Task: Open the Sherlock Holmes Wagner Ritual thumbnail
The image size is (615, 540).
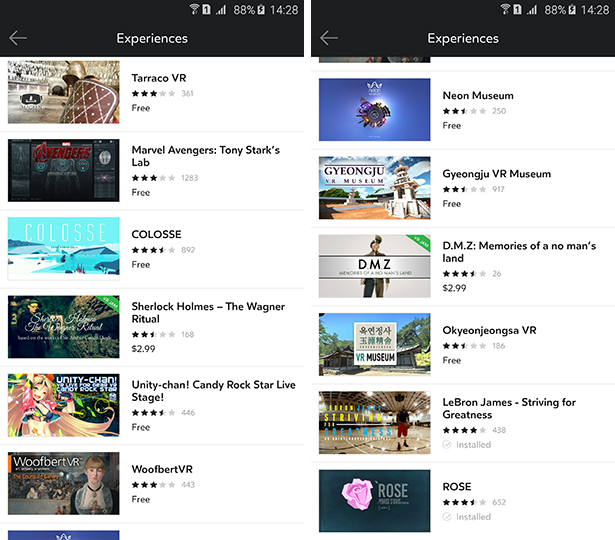Action: tap(64, 327)
